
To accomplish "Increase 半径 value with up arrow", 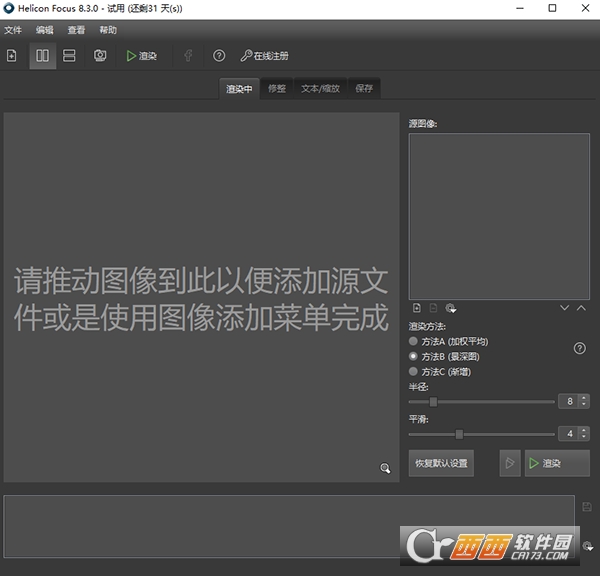I will click(x=584, y=398).
